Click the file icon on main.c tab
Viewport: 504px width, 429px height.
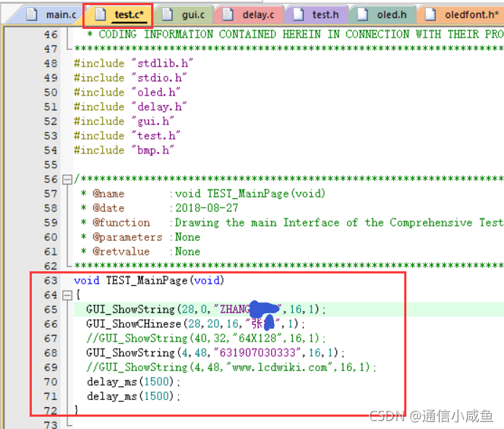pyautogui.click(x=32, y=14)
